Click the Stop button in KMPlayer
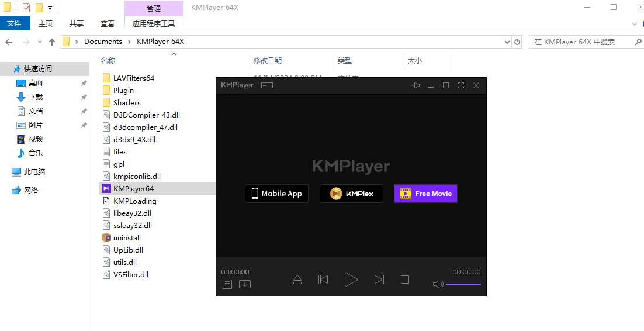The height and width of the screenshot is (331, 644). pos(405,280)
